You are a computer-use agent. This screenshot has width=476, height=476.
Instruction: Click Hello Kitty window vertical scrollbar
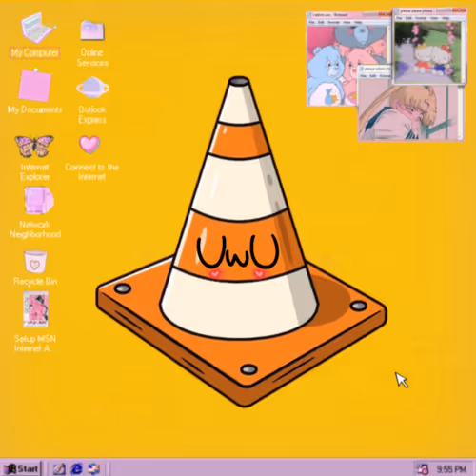(x=464, y=52)
